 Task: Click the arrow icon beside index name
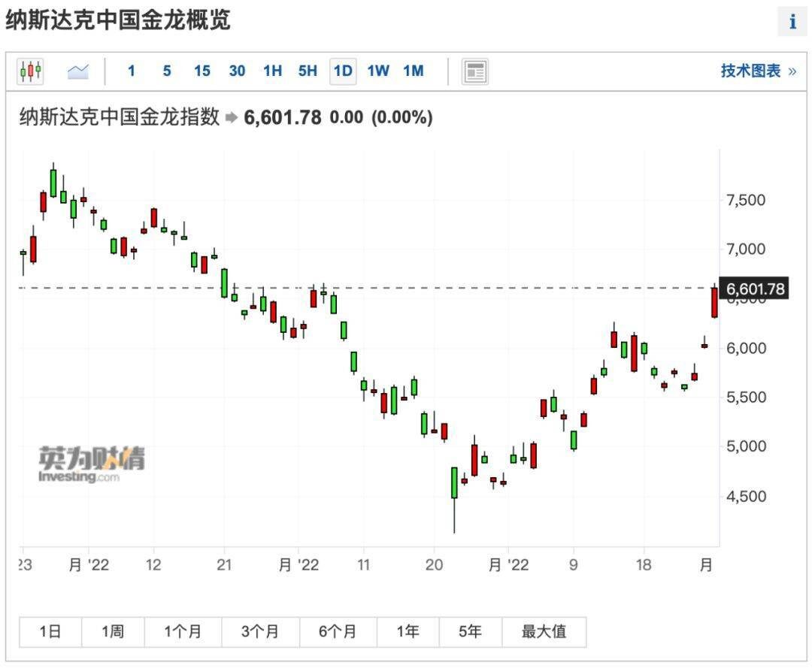[232, 118]
